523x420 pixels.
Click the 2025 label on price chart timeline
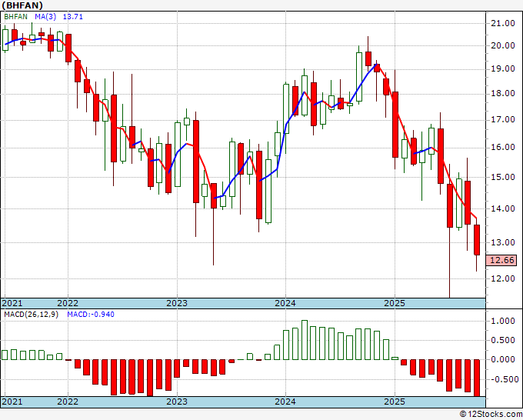coord(395,303)
